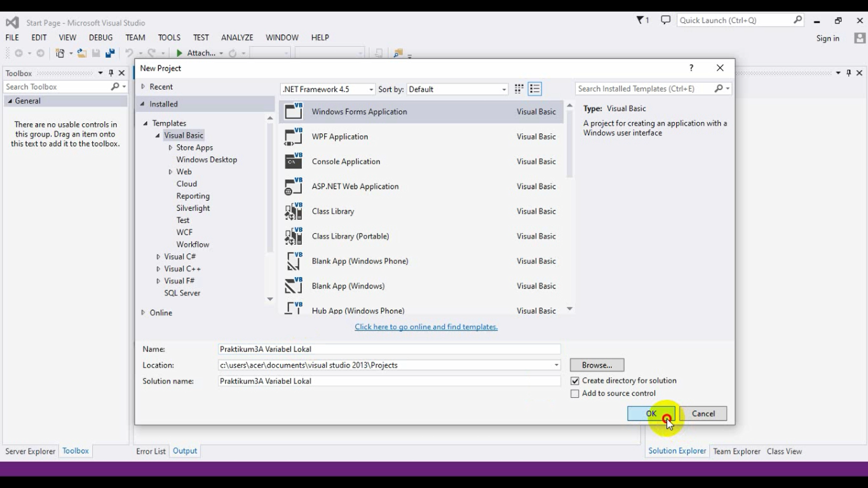The image size is (868, 488).
Task: Expand the Recent section
Action: (143, 86)
